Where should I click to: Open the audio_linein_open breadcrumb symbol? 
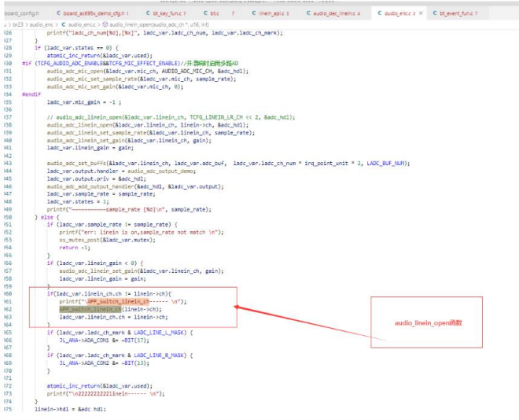pos(159,24)
